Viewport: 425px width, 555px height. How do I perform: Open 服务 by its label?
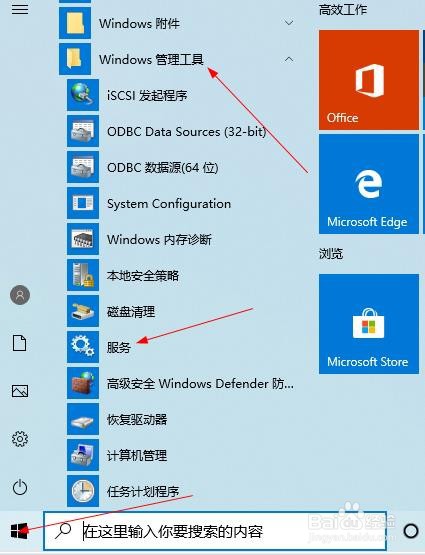[119, 348]
